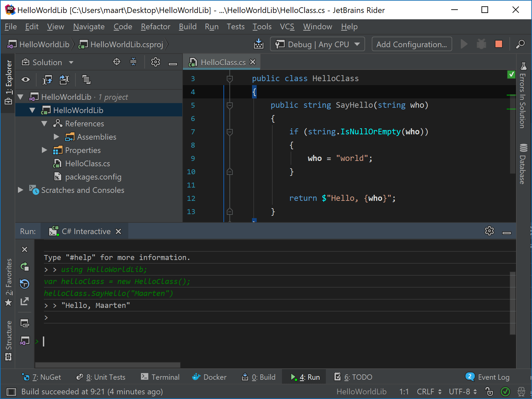
Task: Minimize the Run tool window
Action: pos(507,232)
